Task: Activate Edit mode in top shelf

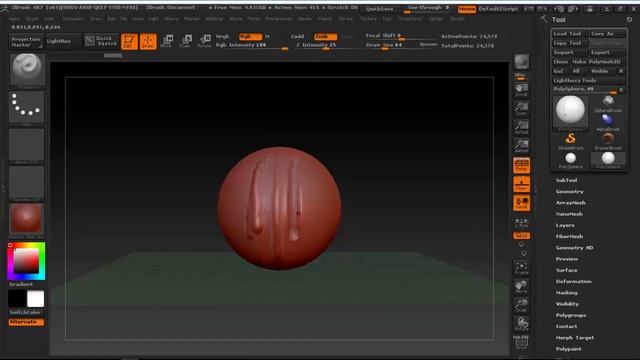Action: click(x=129, y=41)
